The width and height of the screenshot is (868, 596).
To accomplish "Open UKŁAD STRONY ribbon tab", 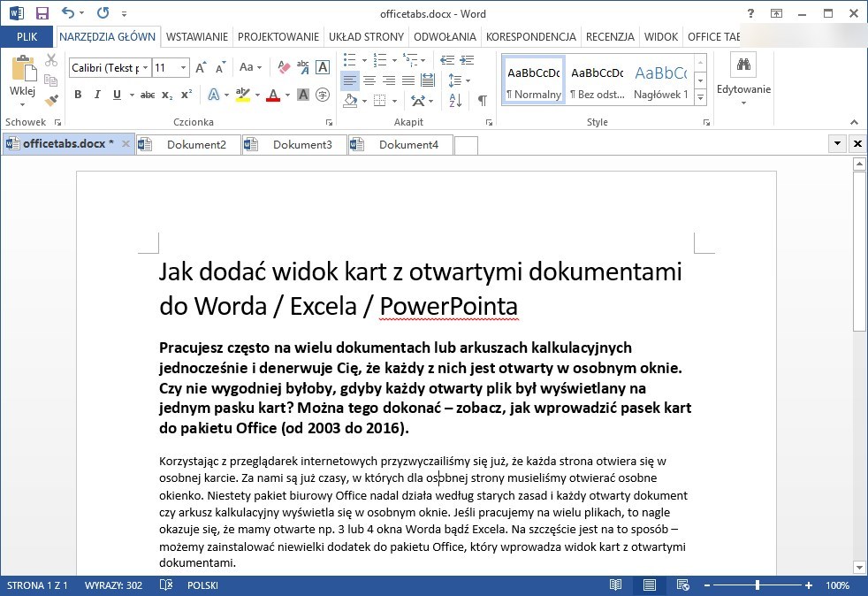I will (367, 36).
